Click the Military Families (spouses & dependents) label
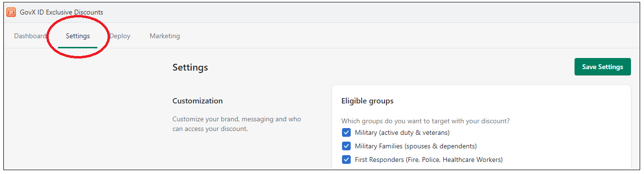Viewport: 644px width, 174px height. coord(416,146)
